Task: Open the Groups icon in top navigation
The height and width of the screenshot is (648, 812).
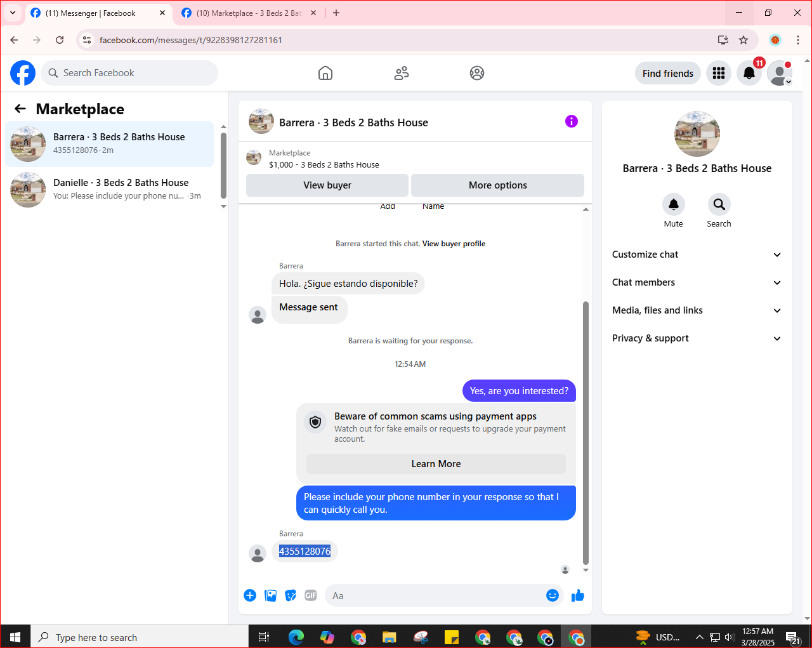Action: tap(477, 73)
